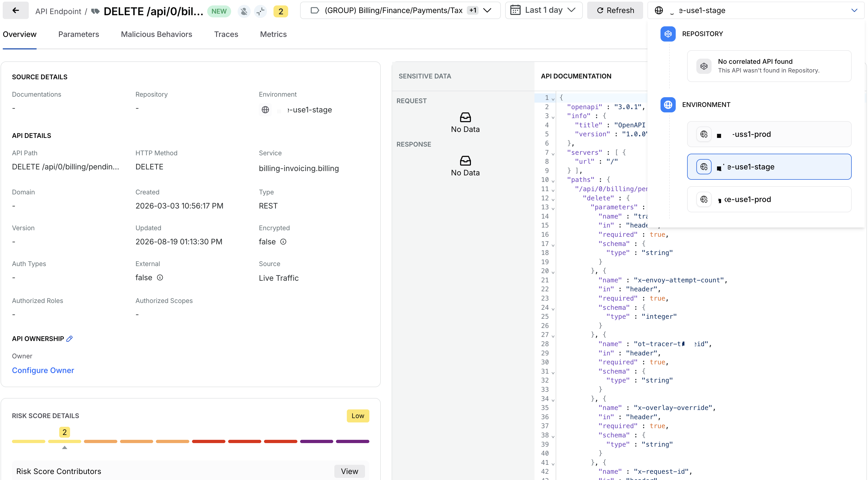Select the use1-stage environment option
Image resolution: width=868 pixels, height=480 pixels.
[769, 167]
